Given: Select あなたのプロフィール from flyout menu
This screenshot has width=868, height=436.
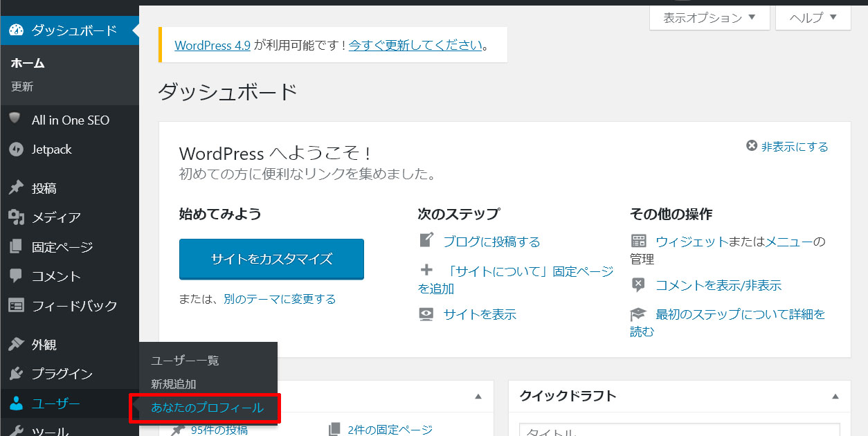Looking at the screenshot, I should click(x=207, y=408).
